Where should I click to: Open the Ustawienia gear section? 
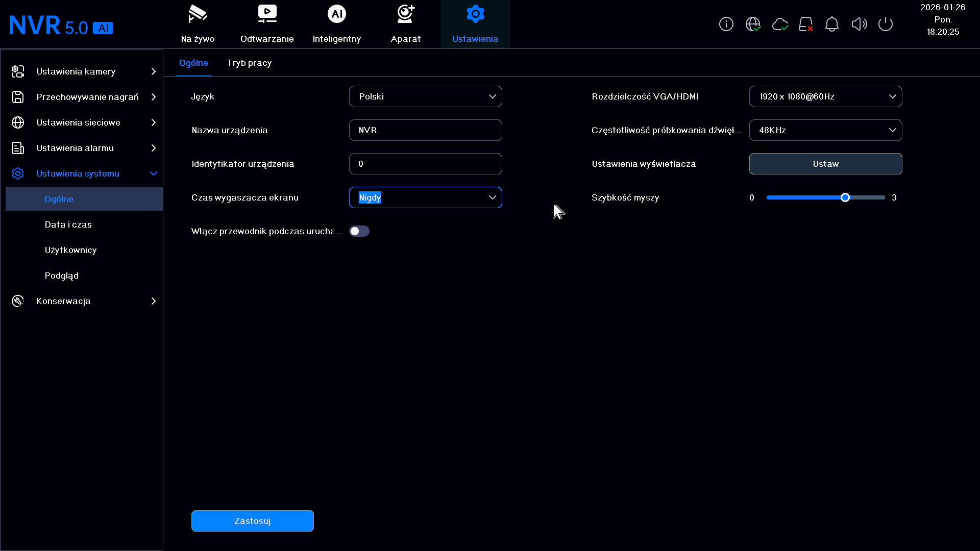coord(475,24)
